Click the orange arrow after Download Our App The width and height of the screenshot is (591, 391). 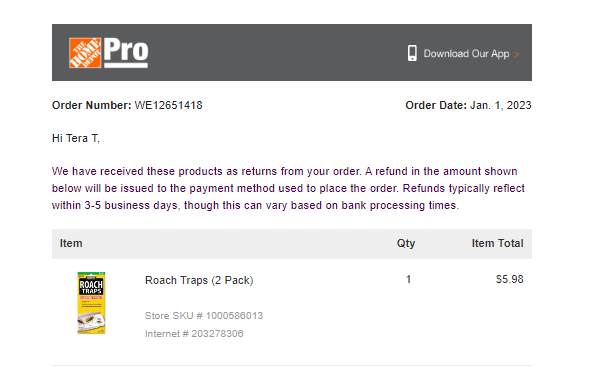(x=516, y=54)
